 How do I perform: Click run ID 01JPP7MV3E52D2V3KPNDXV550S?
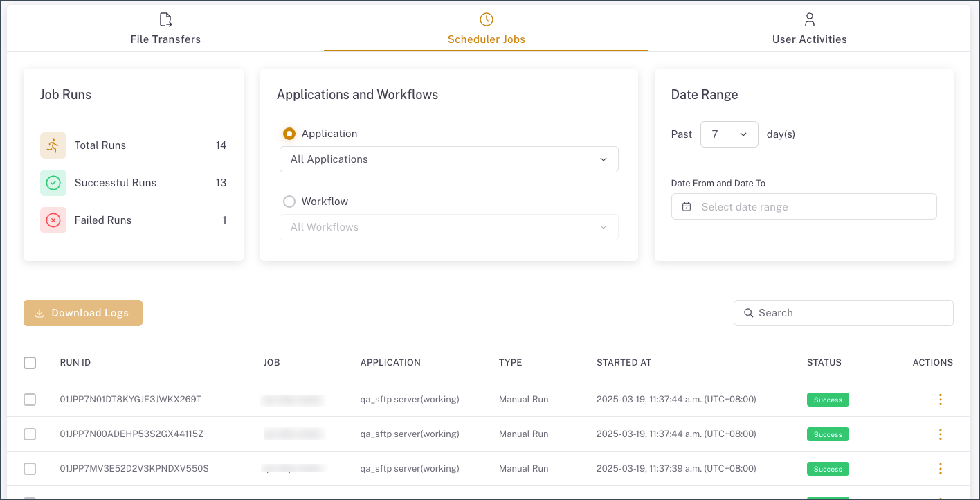point(134,469)
